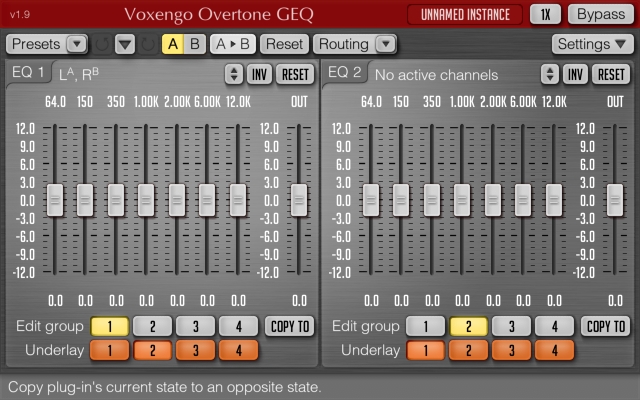The width and height of the screenshot is (640, 400).
Task: Click EQ 2 64.0 Hz band slider
Action: coord(371,200)
